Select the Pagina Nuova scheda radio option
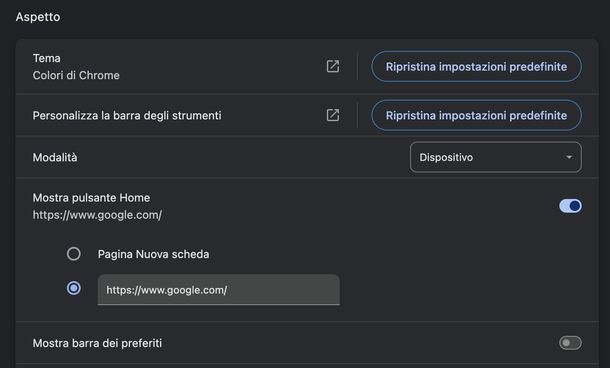This screenshot has width=610, height=368. (x=74, y=254)
